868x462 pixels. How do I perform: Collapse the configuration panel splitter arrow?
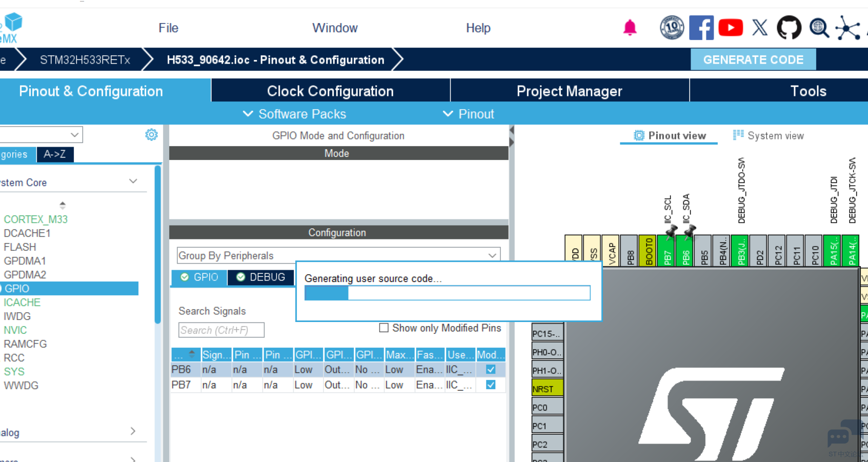(x=511, y=131)
